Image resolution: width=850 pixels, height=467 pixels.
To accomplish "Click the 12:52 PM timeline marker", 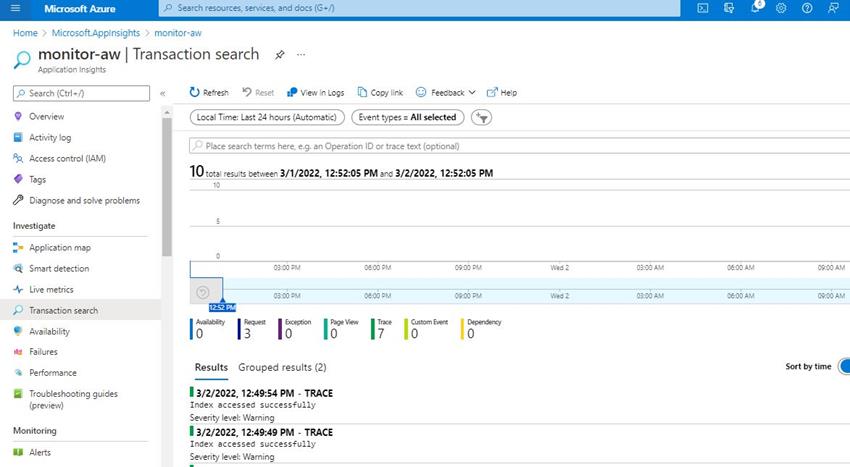I will click(222, 308).
